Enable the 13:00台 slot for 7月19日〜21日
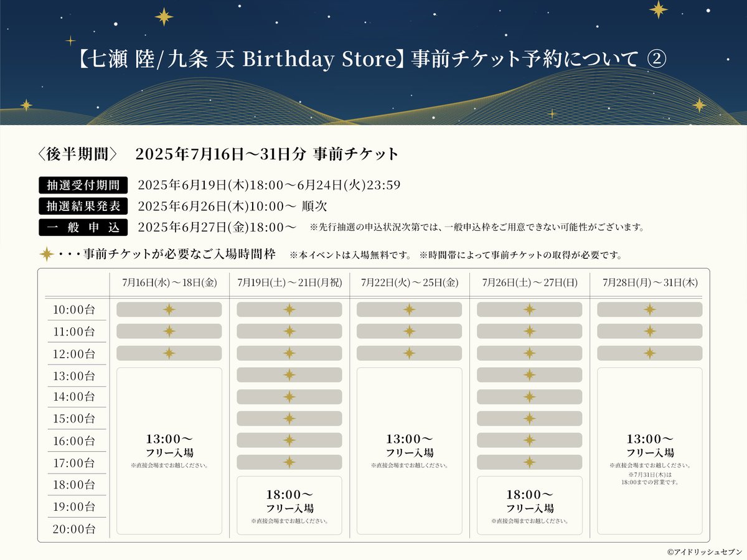This screenshot has width=747, height=560. 288,375
